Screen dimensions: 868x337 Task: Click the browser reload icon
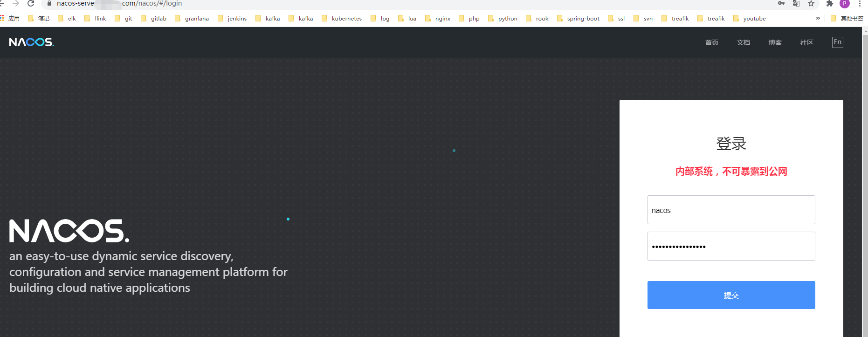[31, 3]
